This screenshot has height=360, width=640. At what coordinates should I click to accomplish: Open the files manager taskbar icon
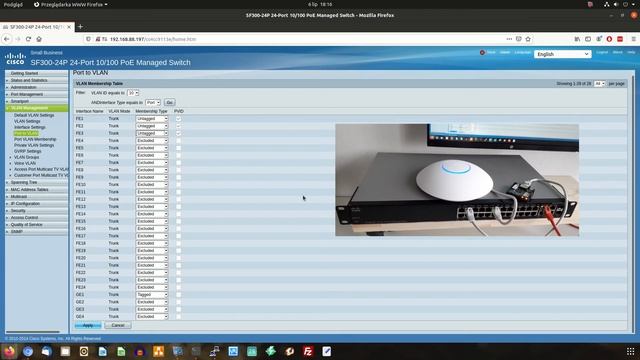point(65,351)
